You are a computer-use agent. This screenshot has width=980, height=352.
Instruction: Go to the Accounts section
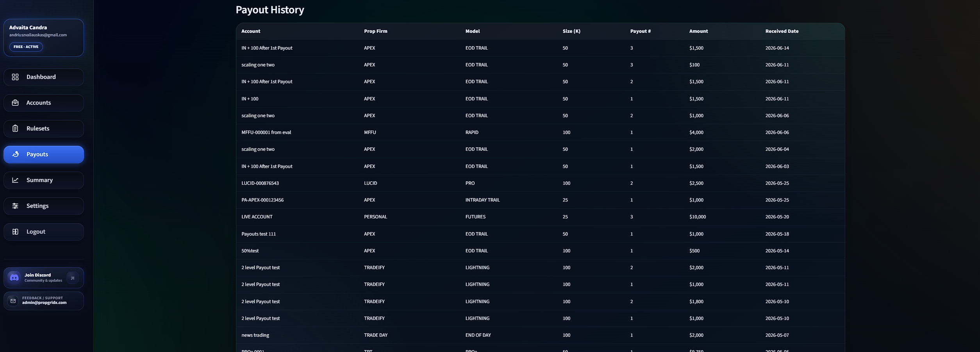tap(44, 103)
